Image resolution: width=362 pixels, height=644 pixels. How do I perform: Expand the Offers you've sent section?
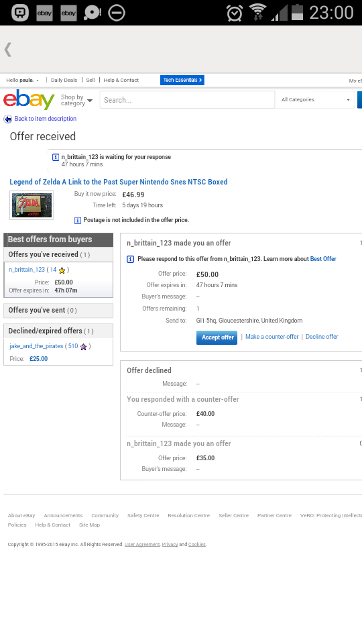click(x=58, y=311)
